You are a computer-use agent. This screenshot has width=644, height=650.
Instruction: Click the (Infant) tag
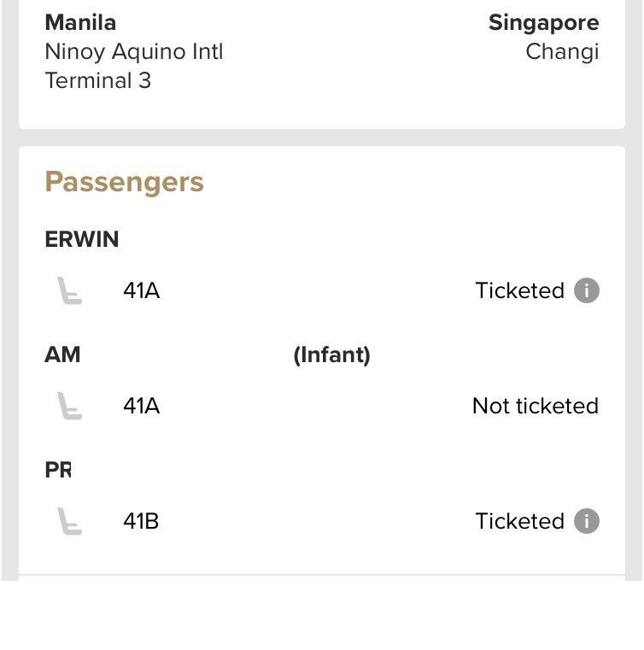331,354
